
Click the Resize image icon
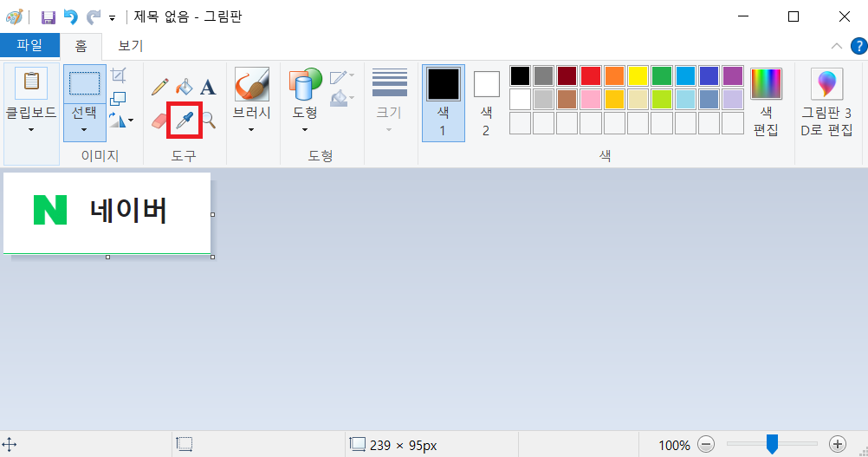point(118,99)
